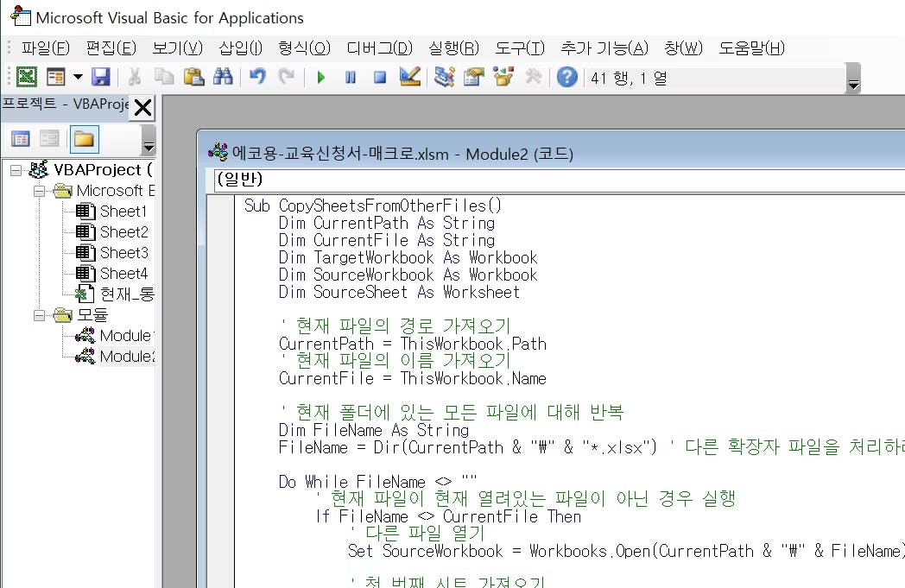The height and width of the screenshot is (588, 905).
Task: Save the workbook with the floppy icon
Action: [101, 77]
